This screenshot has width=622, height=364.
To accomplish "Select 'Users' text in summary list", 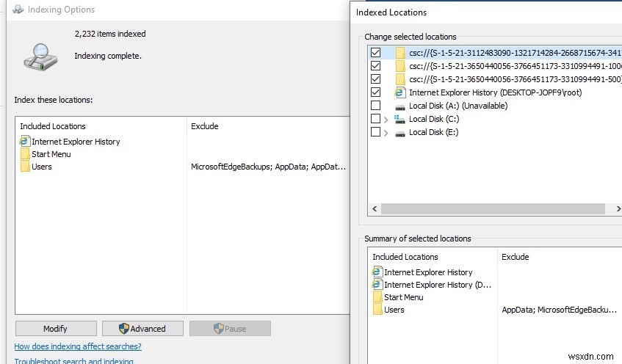I will tap(394, 310).
